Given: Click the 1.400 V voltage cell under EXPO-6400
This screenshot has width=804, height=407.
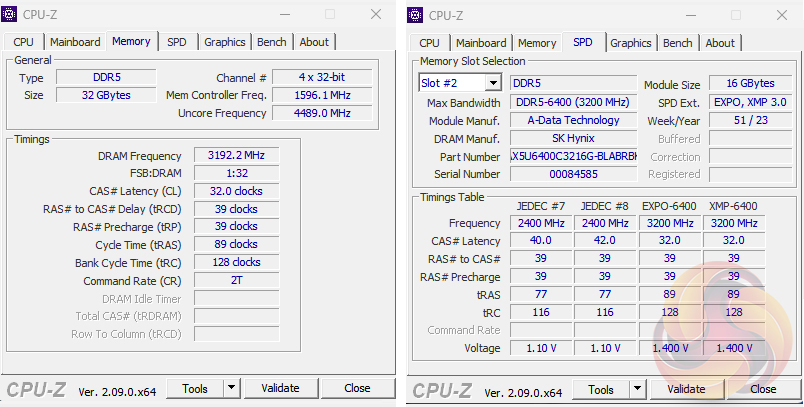Looking at the screenshot, I should [670, 348].
